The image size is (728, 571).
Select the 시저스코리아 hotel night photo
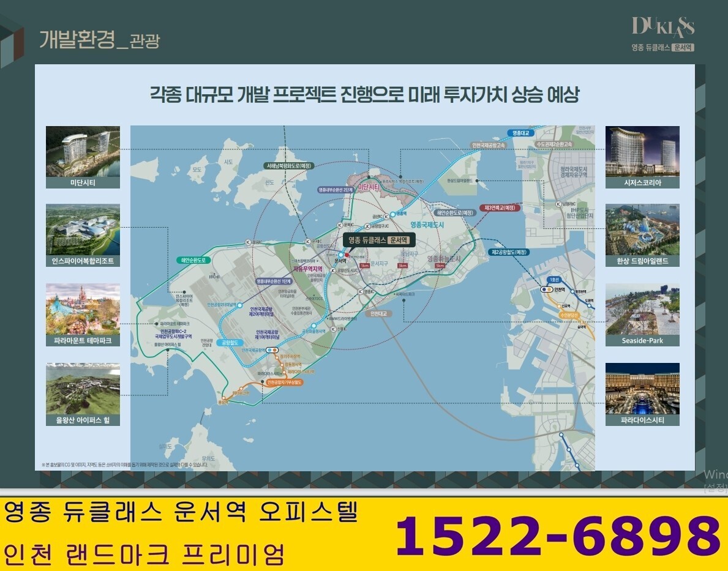[642, 151]
